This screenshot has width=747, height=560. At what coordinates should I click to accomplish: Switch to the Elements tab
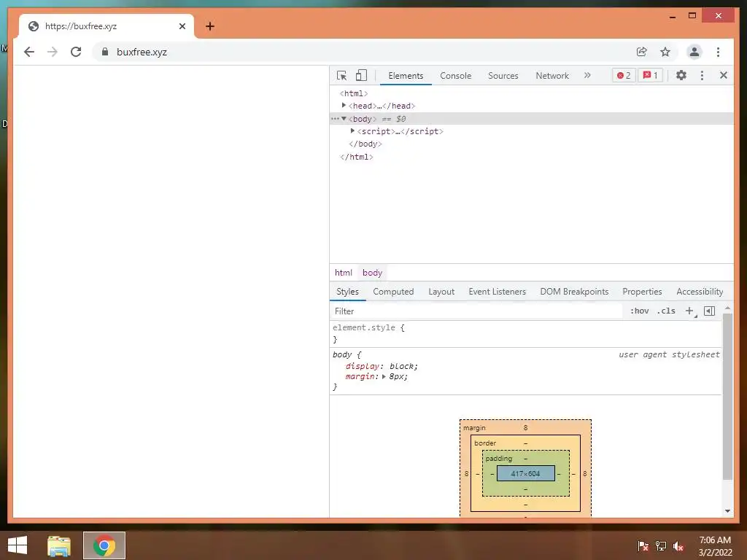coord(406,76)
